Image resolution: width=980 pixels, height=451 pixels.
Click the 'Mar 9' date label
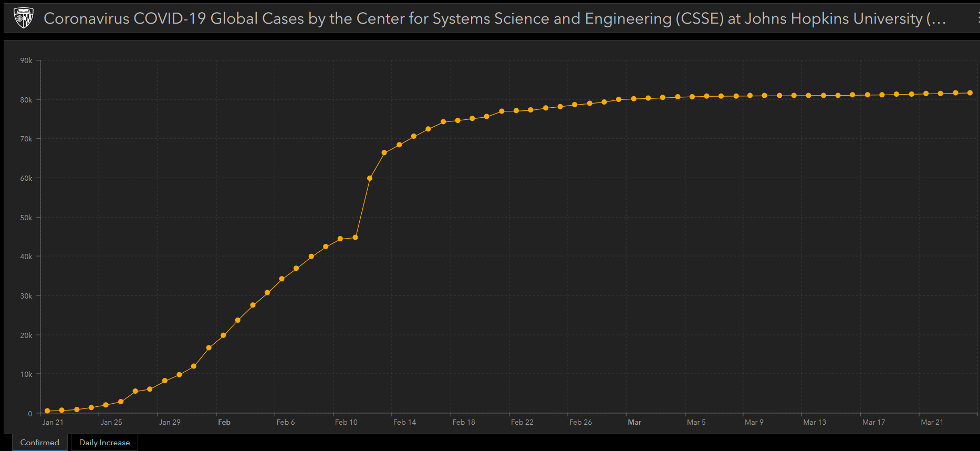click(754, 422)
